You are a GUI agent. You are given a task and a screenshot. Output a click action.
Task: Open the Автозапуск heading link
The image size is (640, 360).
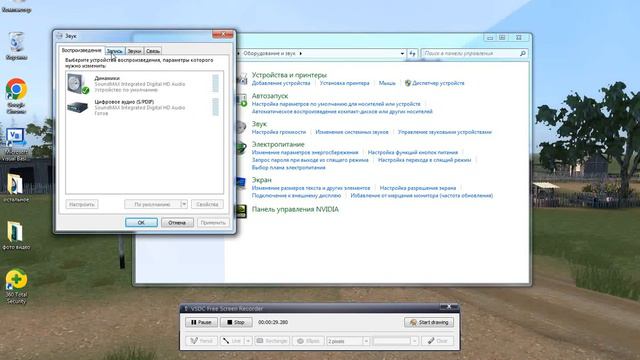tap(270, 96)
